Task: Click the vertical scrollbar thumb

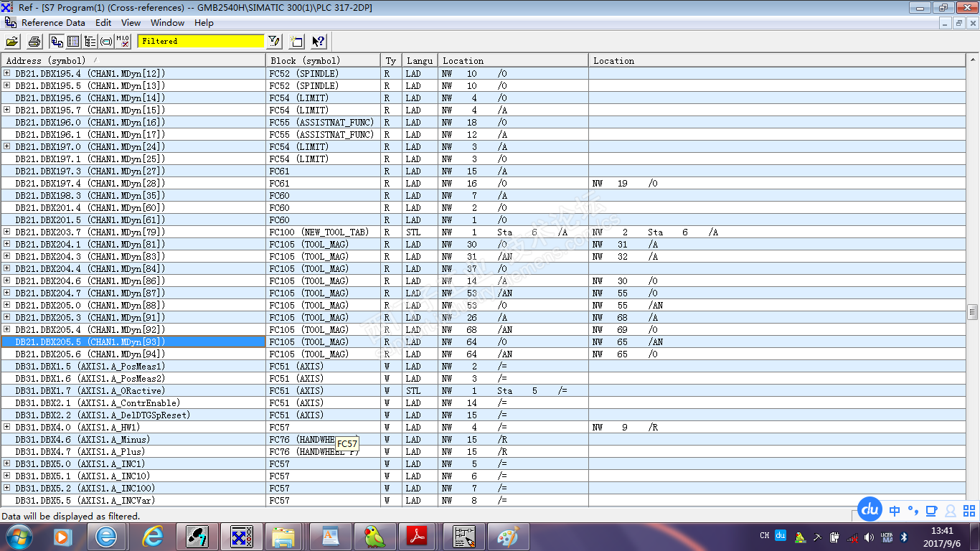Action: (973, 311)
